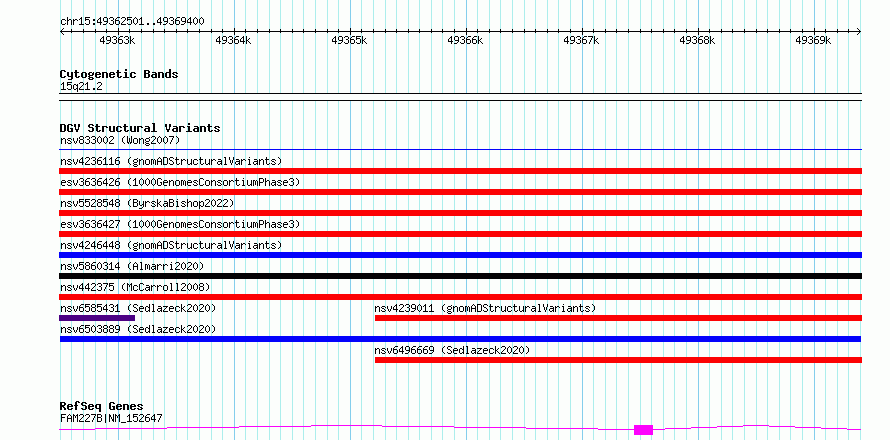Select the red bar under esv3636427
The width and height of the screenshot is (890, 440).
coord(460,234)
